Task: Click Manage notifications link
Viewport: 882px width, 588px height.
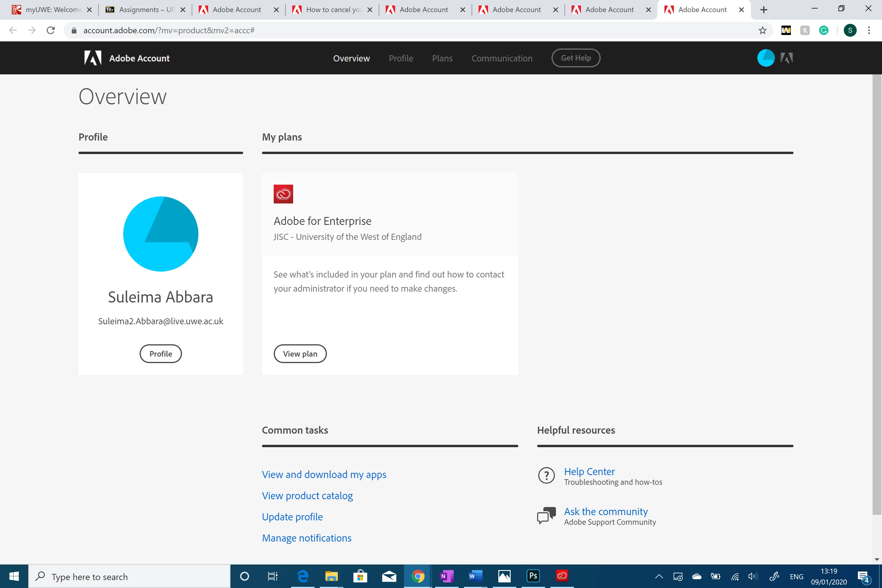Action: point(306,538)
